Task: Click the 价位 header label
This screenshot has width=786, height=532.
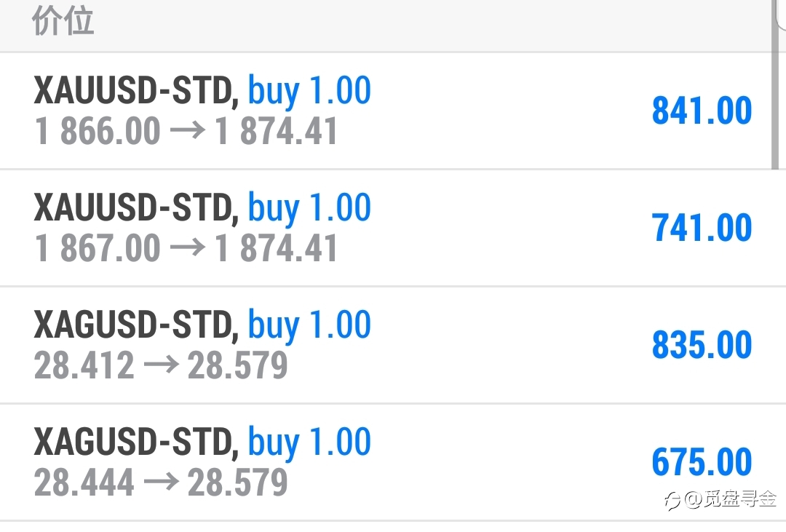Action: pyautogui.click(x=63, y=20)
